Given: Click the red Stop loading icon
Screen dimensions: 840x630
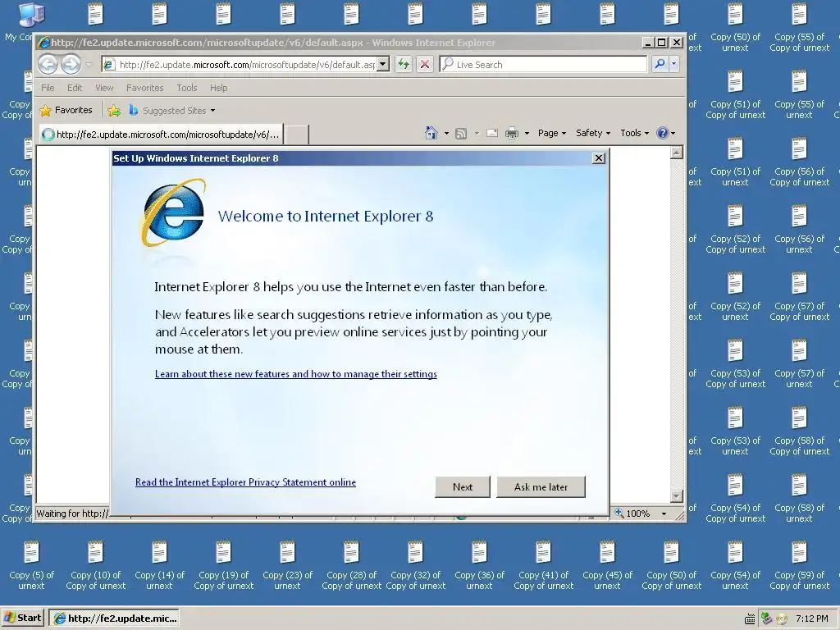Looking at the screenshot, I should pos(425,64).
